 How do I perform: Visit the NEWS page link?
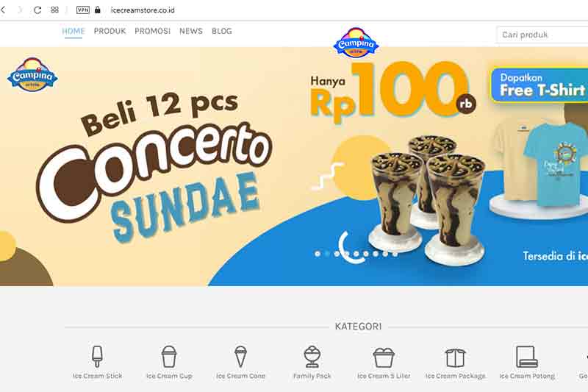pyautogui.click(x=191, y=31)
